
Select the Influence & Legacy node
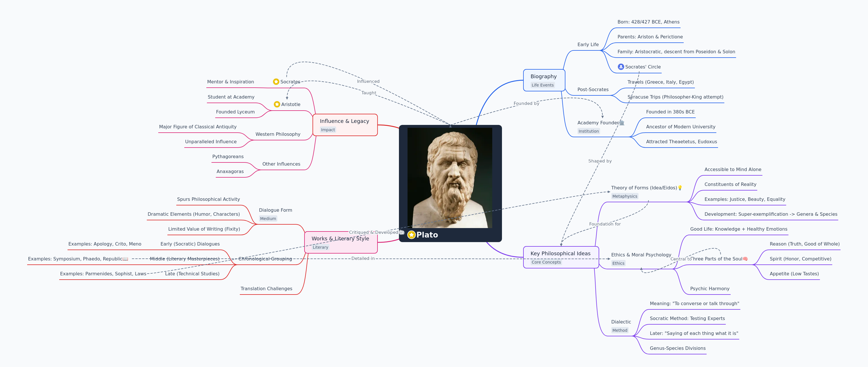click(345, 125)
